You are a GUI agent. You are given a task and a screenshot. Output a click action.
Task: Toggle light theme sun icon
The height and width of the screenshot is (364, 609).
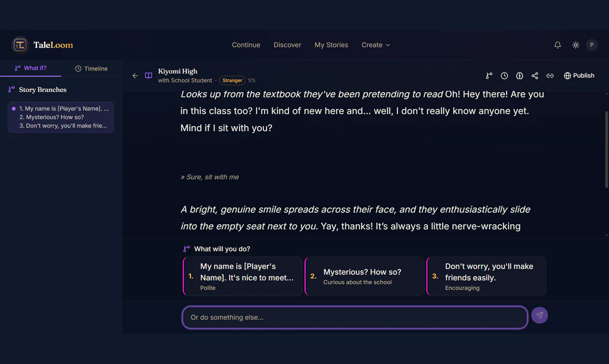(576, 45)
